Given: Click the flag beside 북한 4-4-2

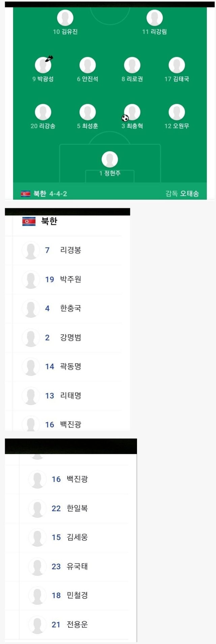Looking at the screenshot, I should coord(26,194).
